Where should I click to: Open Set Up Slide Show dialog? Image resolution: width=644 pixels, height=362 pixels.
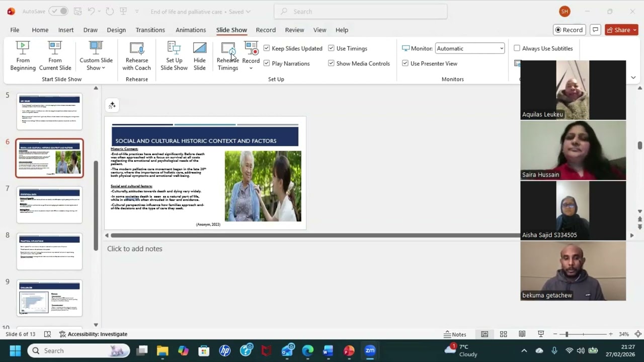tap(174, 56)
